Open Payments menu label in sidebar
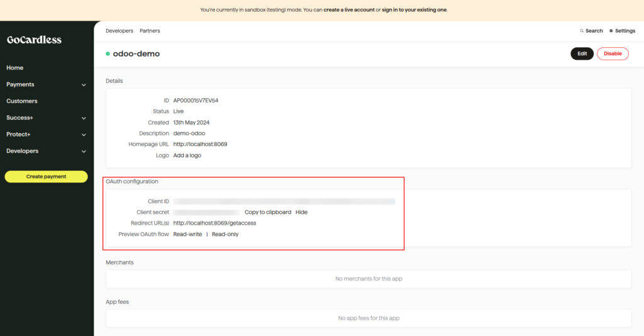The image size is (644, 336). click(20, 84)
